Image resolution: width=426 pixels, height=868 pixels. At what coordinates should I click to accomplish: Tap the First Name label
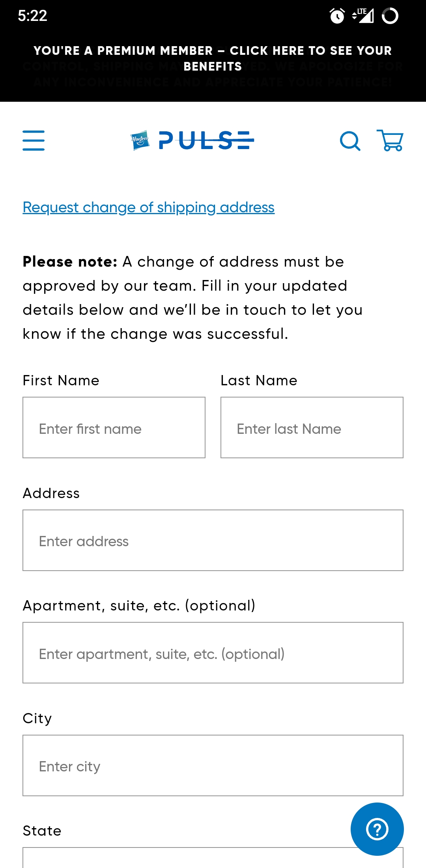(x=61, y=381)
